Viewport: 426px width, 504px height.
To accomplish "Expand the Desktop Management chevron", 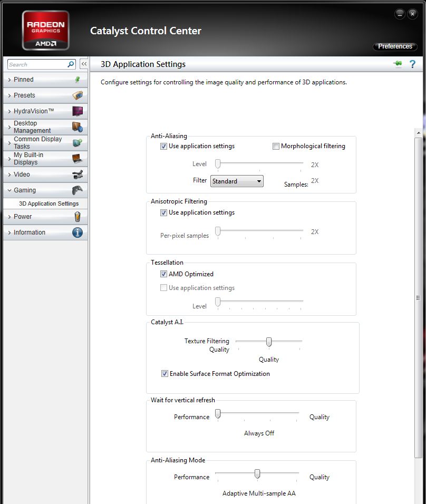I will (9, 127).
